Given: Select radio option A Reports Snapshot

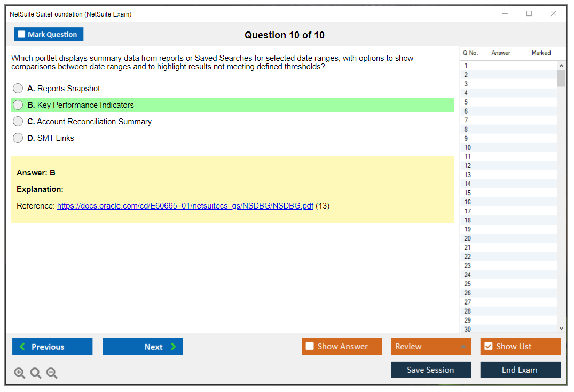Looking at the screenshot, I should pos(18,88).
